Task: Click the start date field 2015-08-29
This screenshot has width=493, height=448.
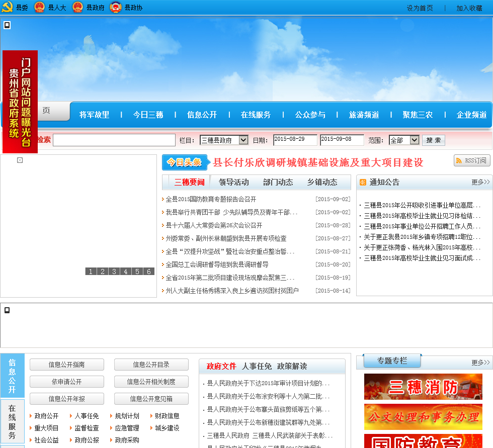Action: coord(295,140)
